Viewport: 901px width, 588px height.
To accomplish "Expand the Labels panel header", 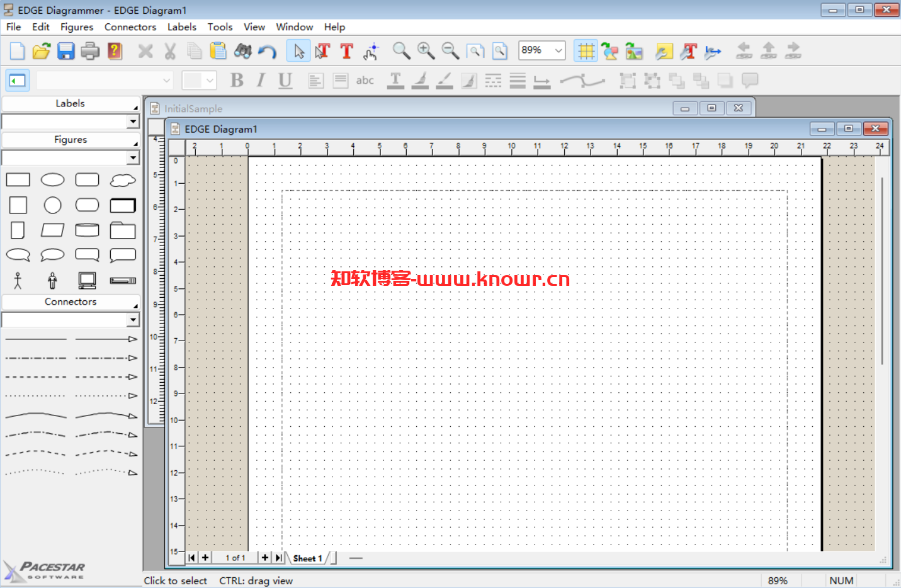I will pyautogui.click(x=71, y=104).
